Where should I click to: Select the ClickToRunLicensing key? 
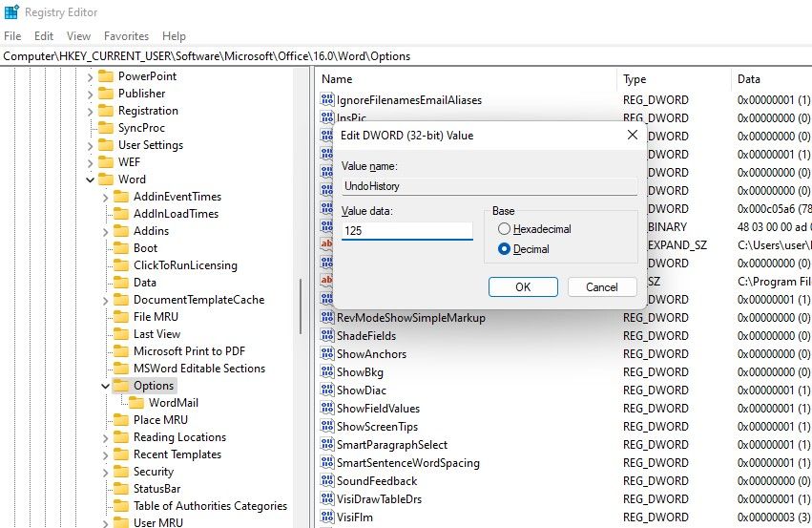[185, 265]
